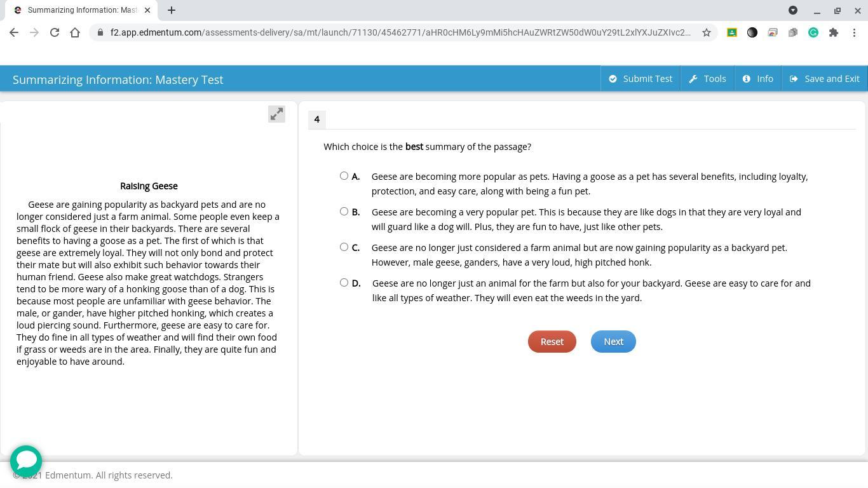Viewport: 868px width, 488px height.
Task: Open the tab search dropdown circle
Action: [793, 10]
